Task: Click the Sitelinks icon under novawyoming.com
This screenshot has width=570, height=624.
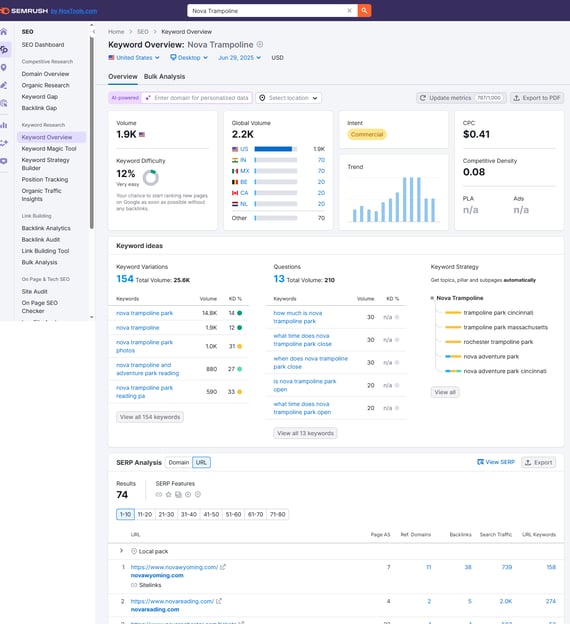Action: point(134,585)
